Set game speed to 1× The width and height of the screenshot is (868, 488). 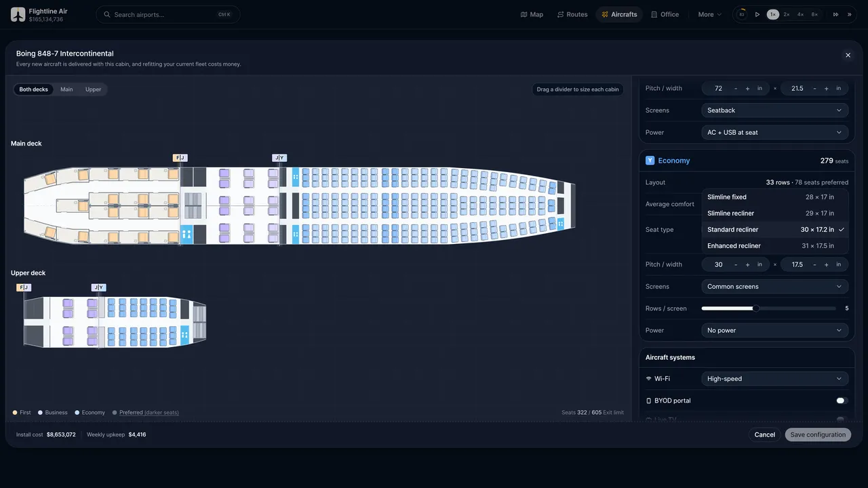[773, 14]
